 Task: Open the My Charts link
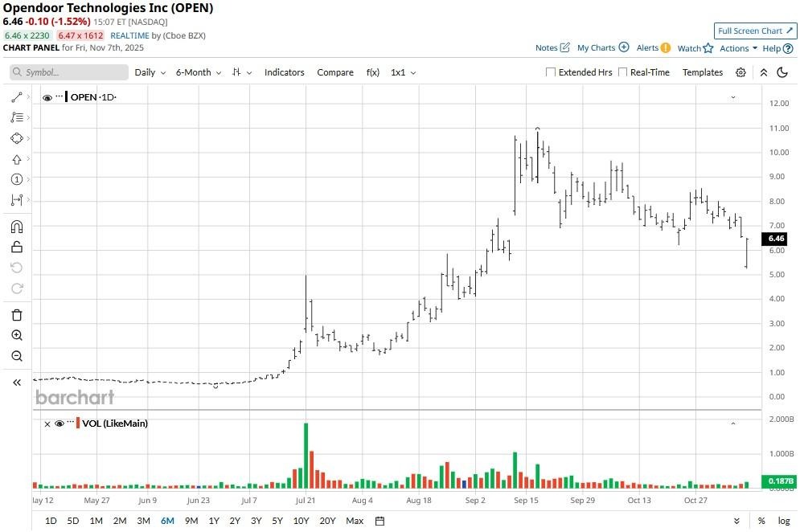pos(596,48)
